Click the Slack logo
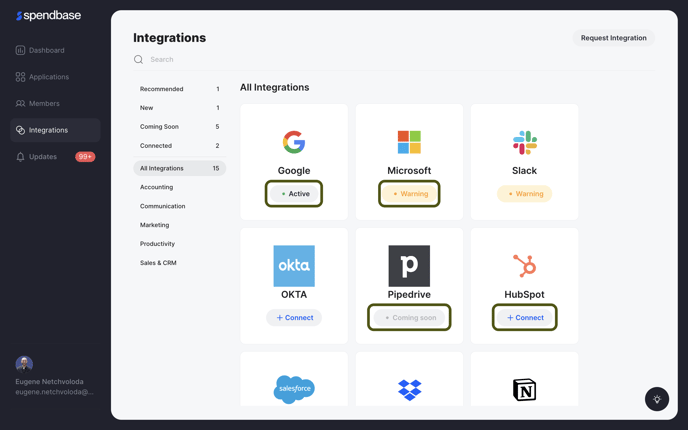 click(x=524, y=142)
